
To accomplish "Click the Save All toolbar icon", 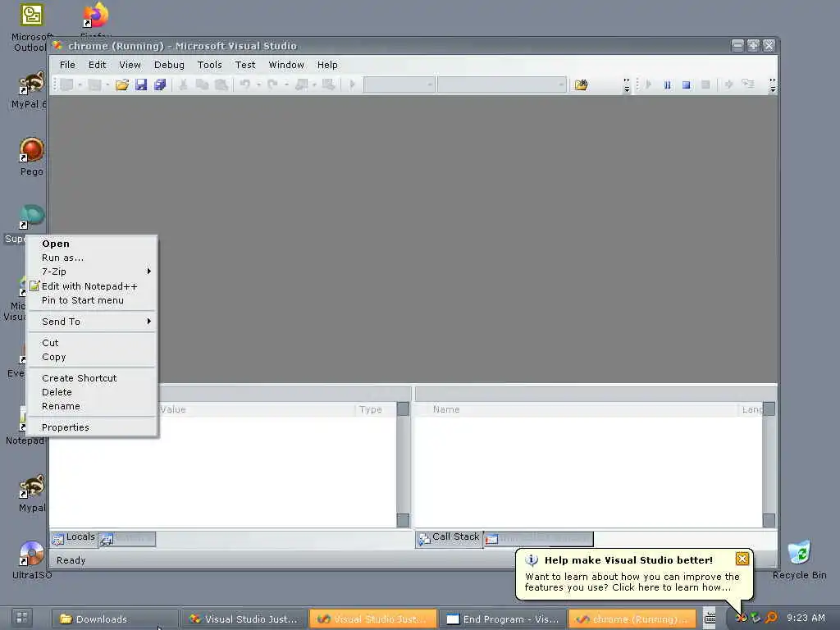I will click(x=160, y=84).
